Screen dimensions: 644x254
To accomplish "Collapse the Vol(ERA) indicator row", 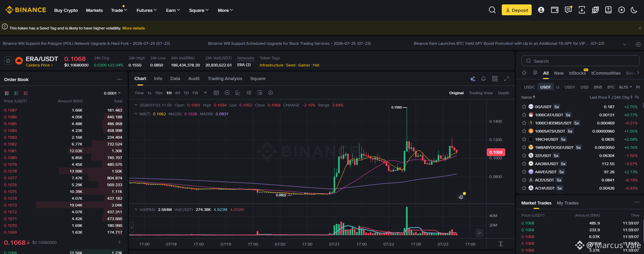I will click(x=136, y=210).
